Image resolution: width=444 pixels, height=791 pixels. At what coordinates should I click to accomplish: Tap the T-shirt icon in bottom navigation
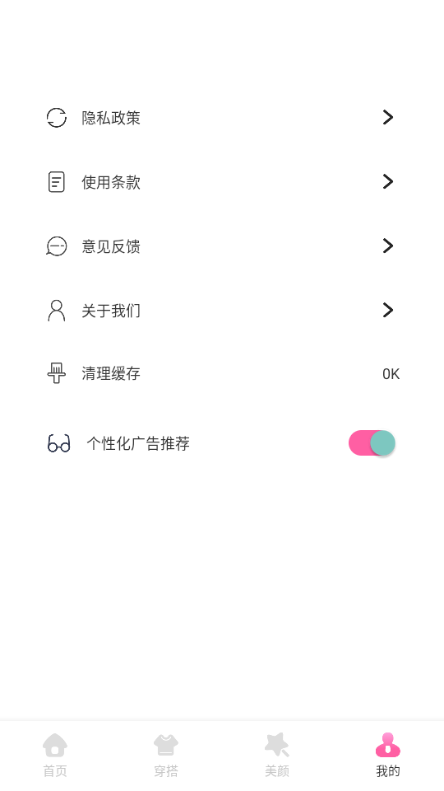[x=166, y=745]
